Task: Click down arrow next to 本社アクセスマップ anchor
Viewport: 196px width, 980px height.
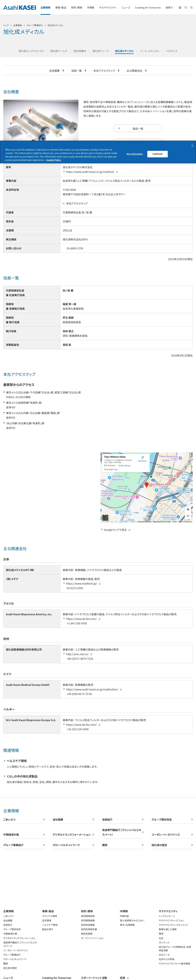Action: pyautogui.click(x=118, y=70)
